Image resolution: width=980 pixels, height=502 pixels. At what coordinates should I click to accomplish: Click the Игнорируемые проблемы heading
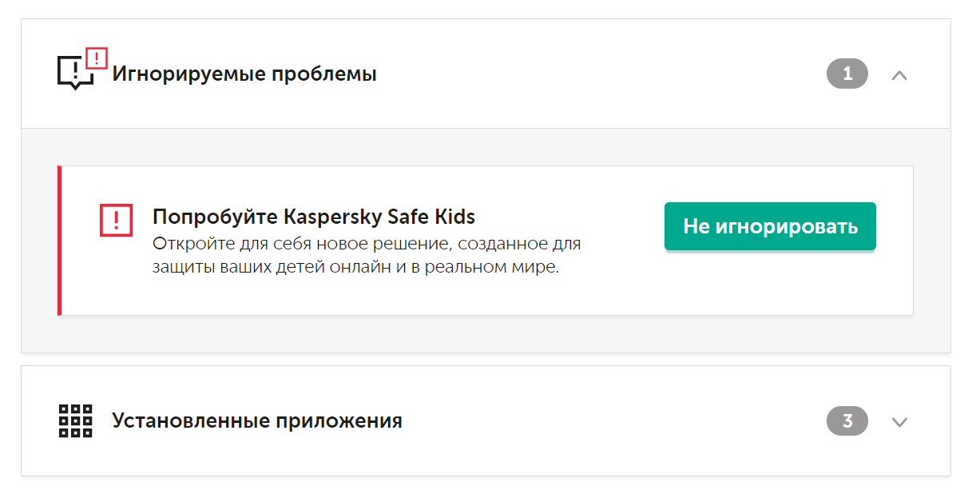pos(244,74)
